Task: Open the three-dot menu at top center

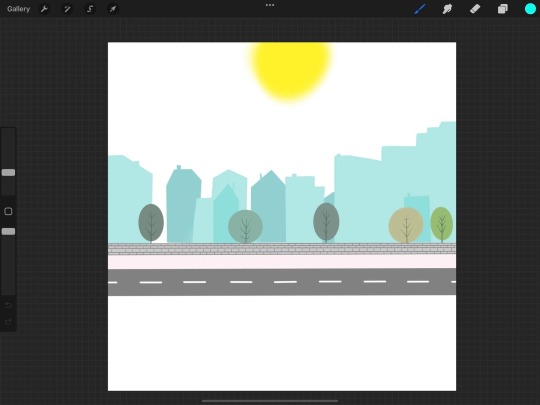Action: pyautogui.click(x=270, y=5)
